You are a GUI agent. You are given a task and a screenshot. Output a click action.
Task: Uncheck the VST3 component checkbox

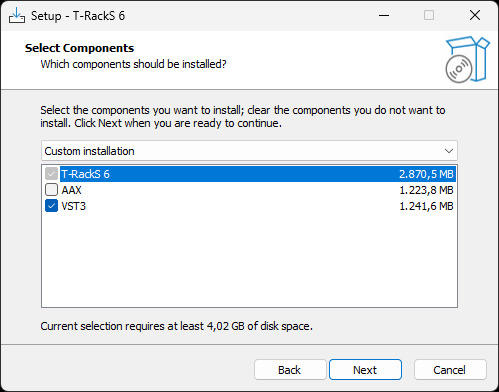point(51,206)
